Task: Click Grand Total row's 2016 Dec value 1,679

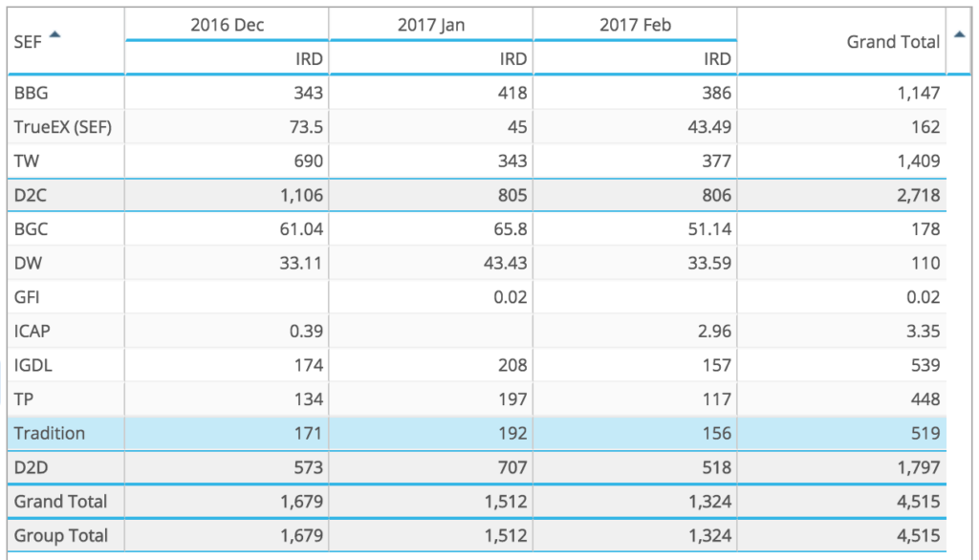Action: click(x=301, y=502)
